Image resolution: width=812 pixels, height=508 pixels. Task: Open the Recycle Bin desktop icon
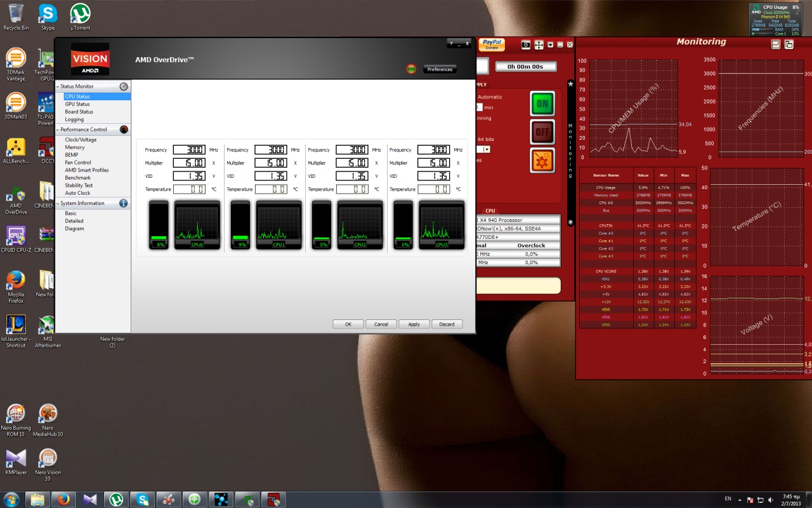click(x=16, y=17)
